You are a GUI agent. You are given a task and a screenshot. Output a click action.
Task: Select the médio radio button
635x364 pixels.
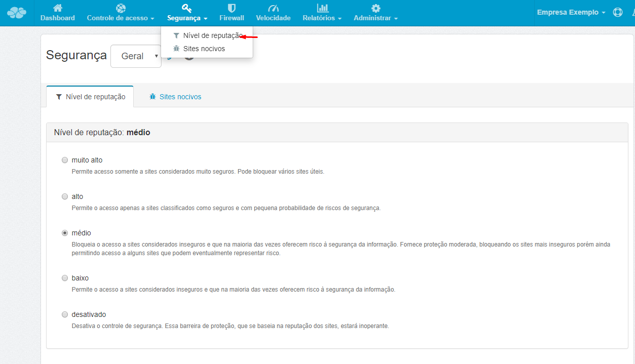(x=65, y=233)
